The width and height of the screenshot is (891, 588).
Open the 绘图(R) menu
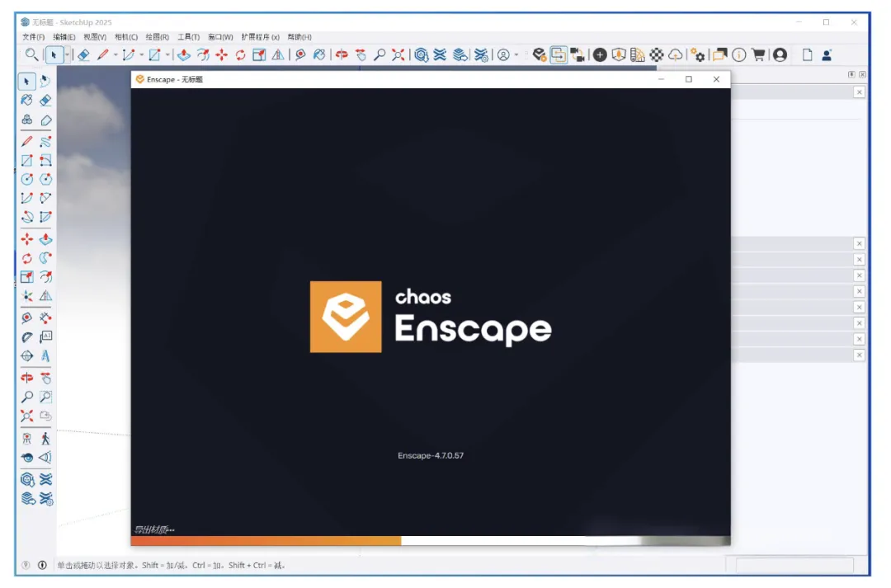click(x=157, y=37)
